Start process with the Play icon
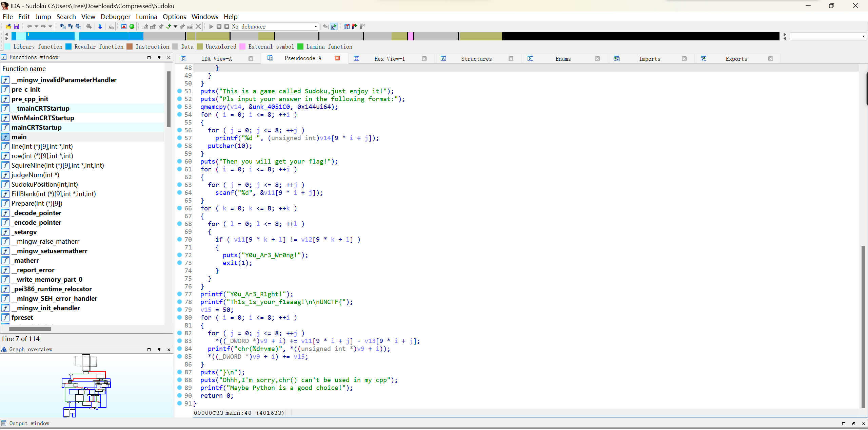Image resolution: width=868 pixels, height=430 pixels. 211,26
